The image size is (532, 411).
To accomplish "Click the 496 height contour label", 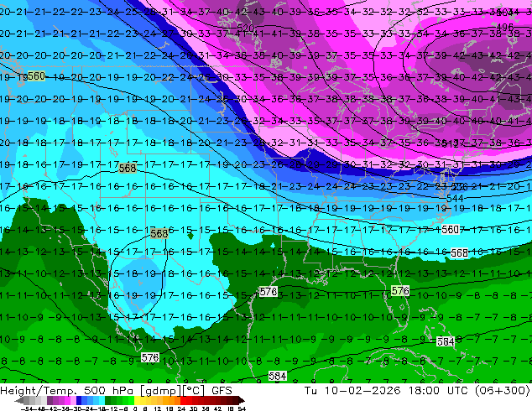I will (504, 27).
